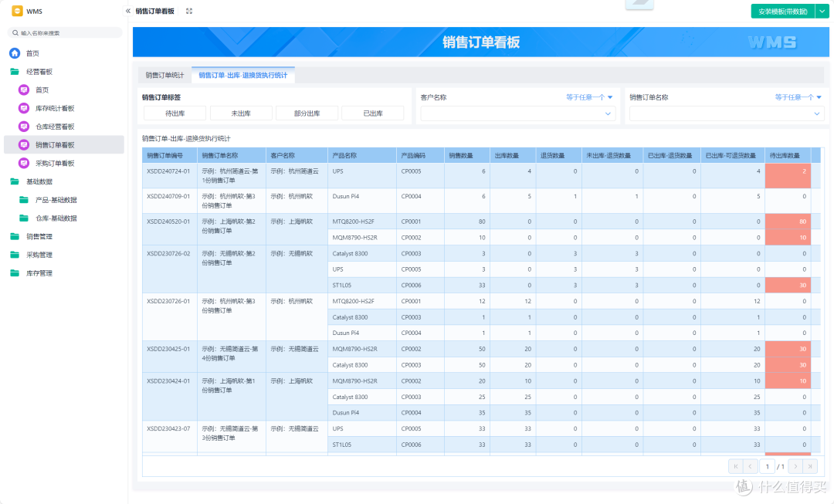Click 待出库数量 column header

(x=788, y=155)
